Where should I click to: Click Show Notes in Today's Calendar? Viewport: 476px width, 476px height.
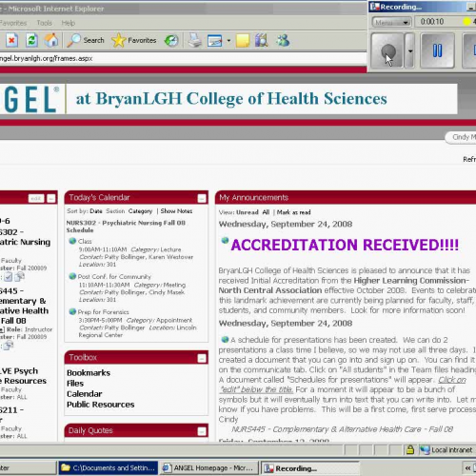(176, 211)
